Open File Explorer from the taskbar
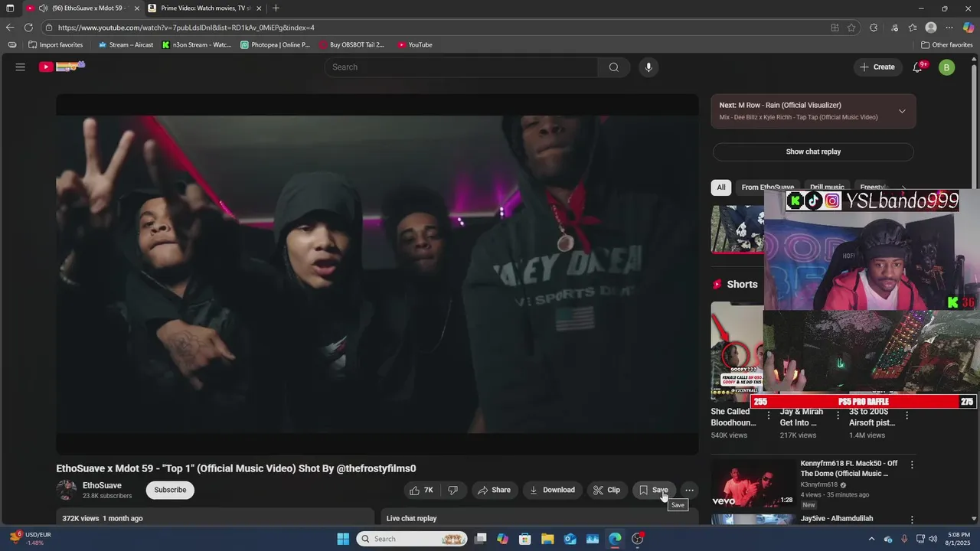 click(x=547, y=539)
